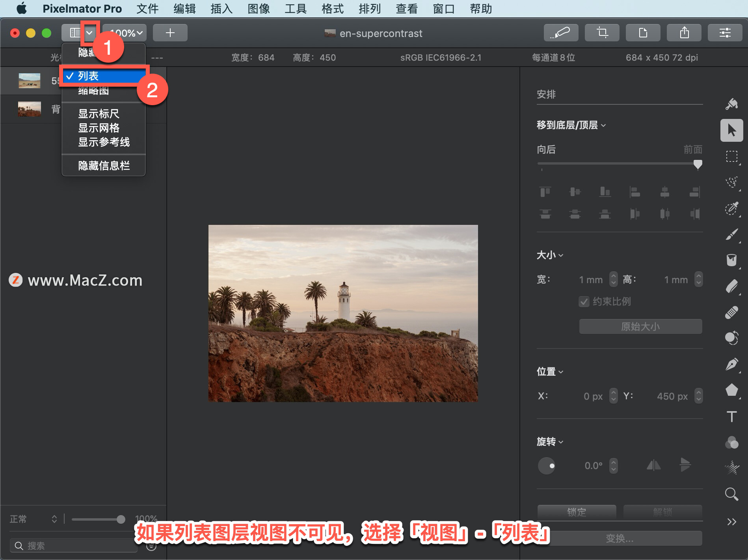Viewport: 748px width, 560px height.
Task: Select the Crop tool in toolbar
Action: [x=602, y=33]
